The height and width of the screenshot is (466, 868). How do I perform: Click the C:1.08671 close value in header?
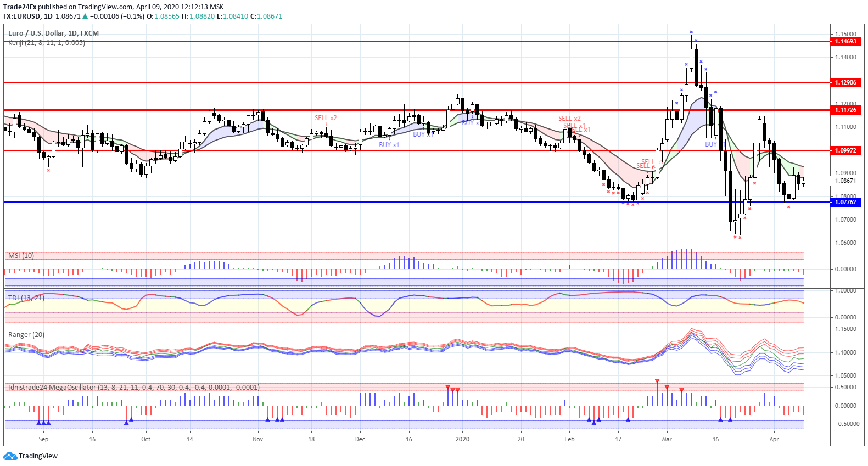click(266, 16)
